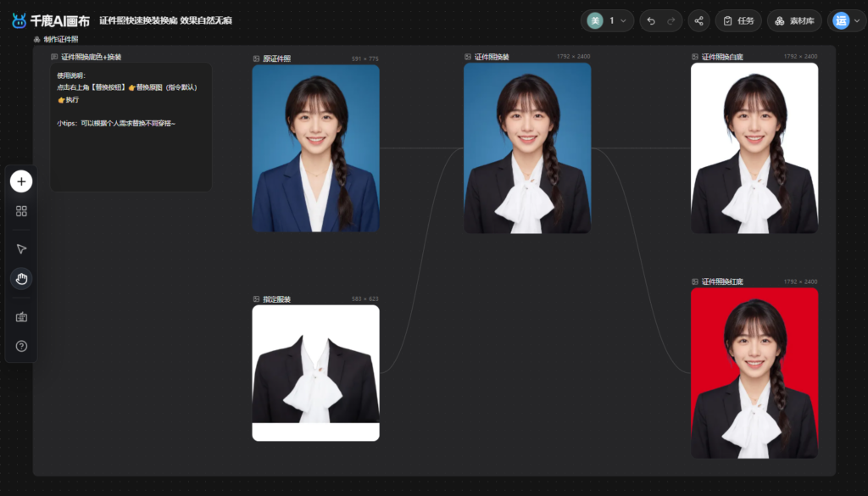Open the 素材库 asset library button

[794, 21]
